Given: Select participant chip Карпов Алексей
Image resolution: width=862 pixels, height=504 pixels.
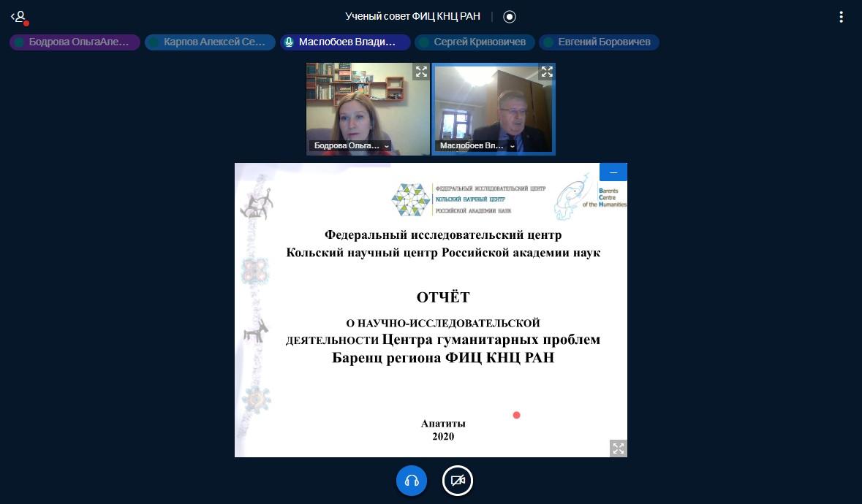Looking at the screenshot, I should (210, 42).
